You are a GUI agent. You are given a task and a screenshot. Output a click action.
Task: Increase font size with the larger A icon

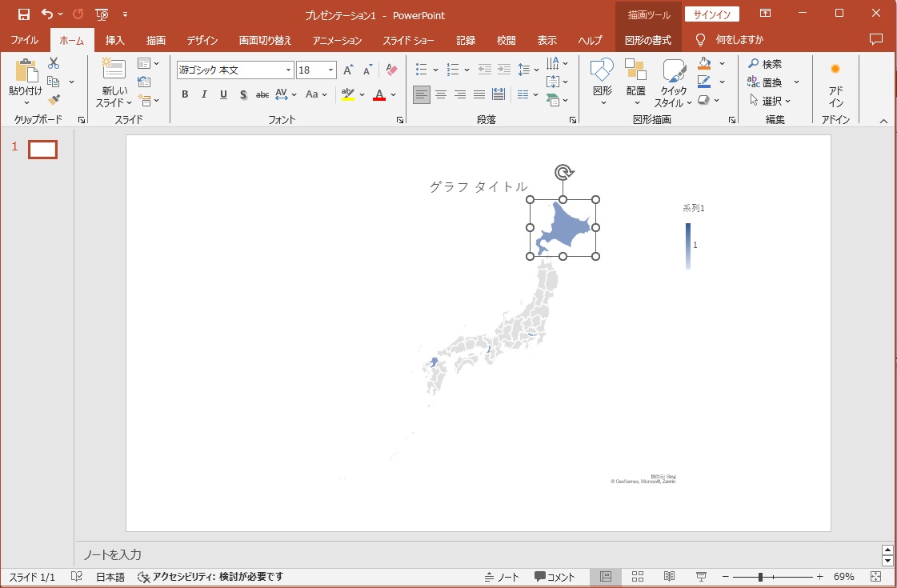[348, 70]
